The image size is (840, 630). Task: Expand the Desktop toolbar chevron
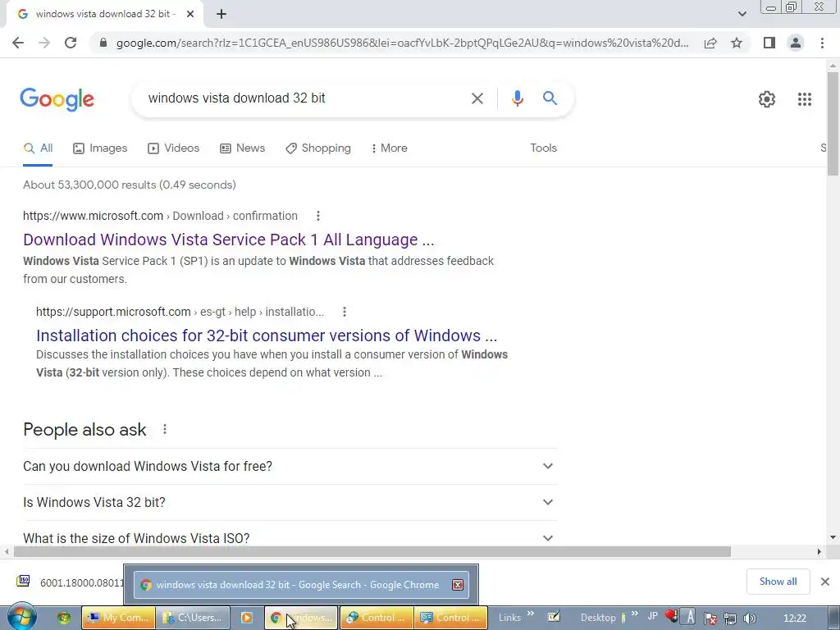[x=634, y=614]
